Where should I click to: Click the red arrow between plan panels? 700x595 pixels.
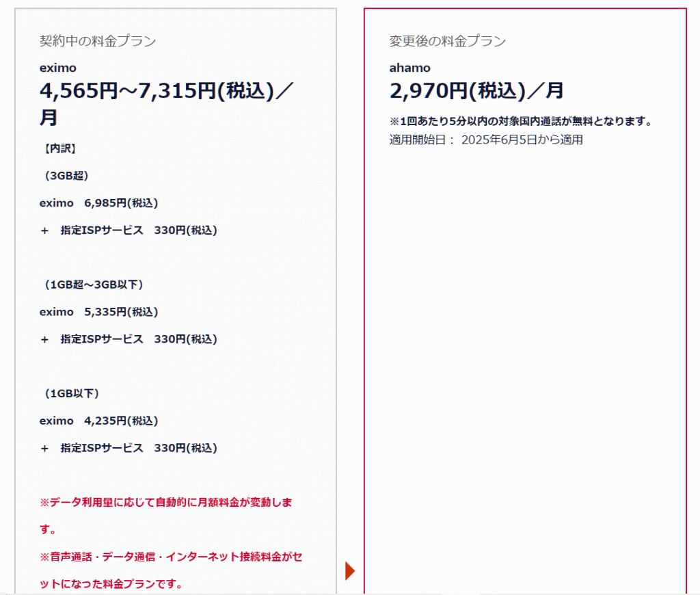tap(350, 571)
